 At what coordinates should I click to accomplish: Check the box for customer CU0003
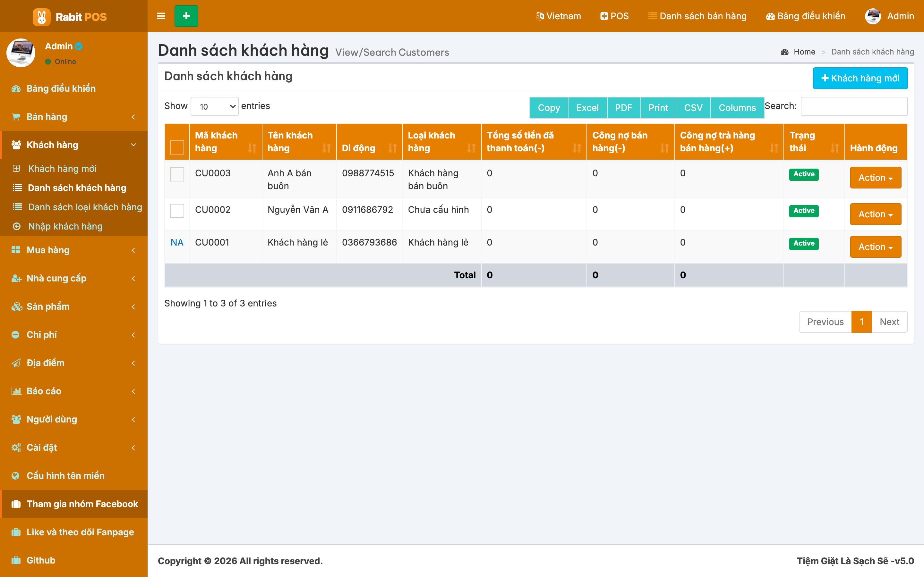click(x=177, y=174)
